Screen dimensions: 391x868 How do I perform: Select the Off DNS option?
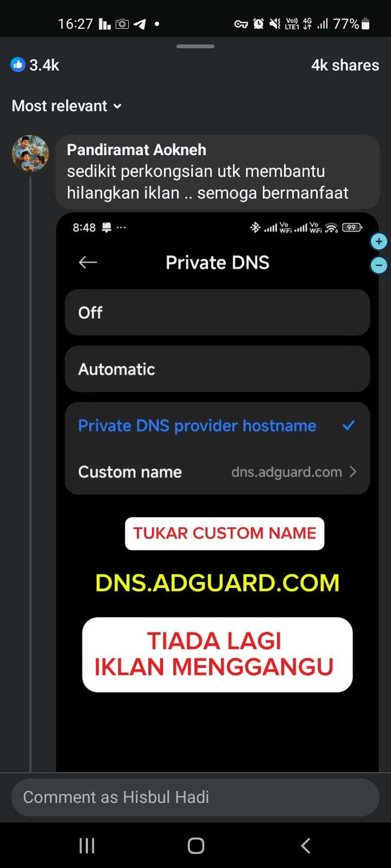(217, 312)
